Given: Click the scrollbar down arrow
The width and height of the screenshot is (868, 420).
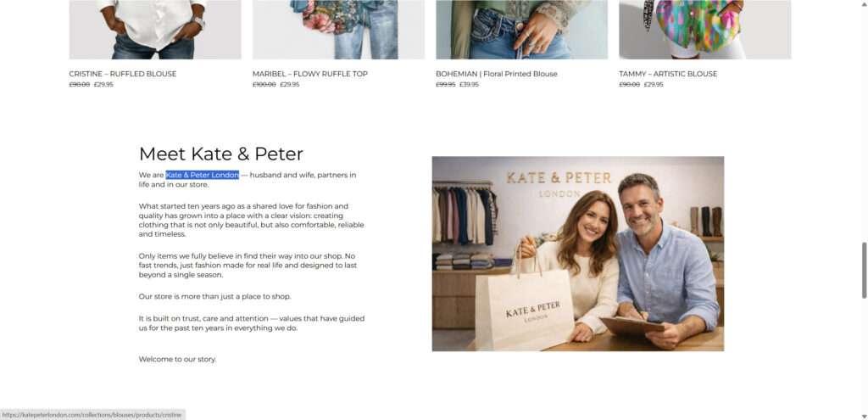Looking at the screenshot, I should [x=864, y=416].
